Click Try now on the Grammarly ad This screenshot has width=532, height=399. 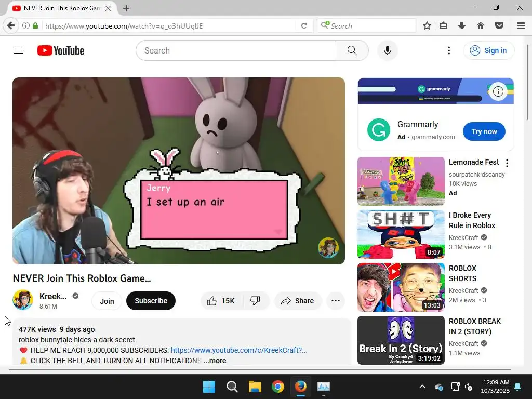click(484, 131)
